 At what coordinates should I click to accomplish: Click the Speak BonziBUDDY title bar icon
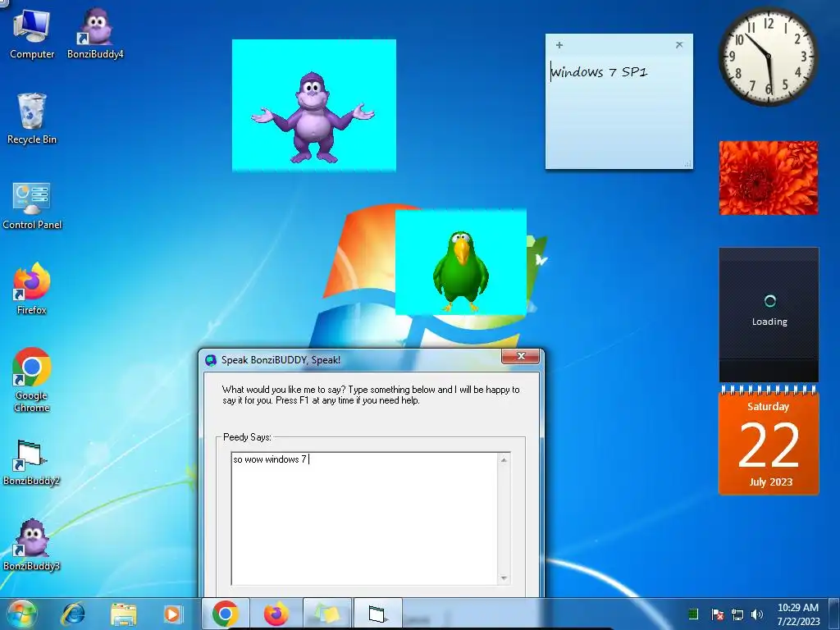(211, 360)
